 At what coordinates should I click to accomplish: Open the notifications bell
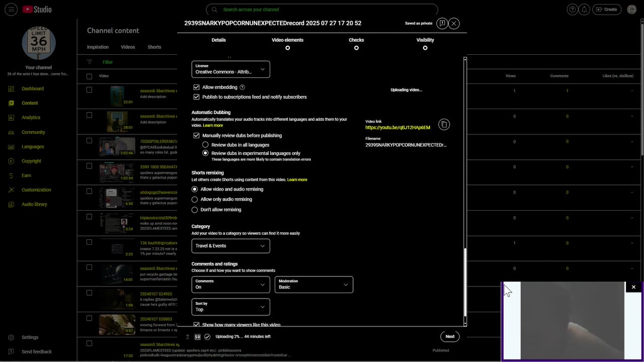[584, 10]
